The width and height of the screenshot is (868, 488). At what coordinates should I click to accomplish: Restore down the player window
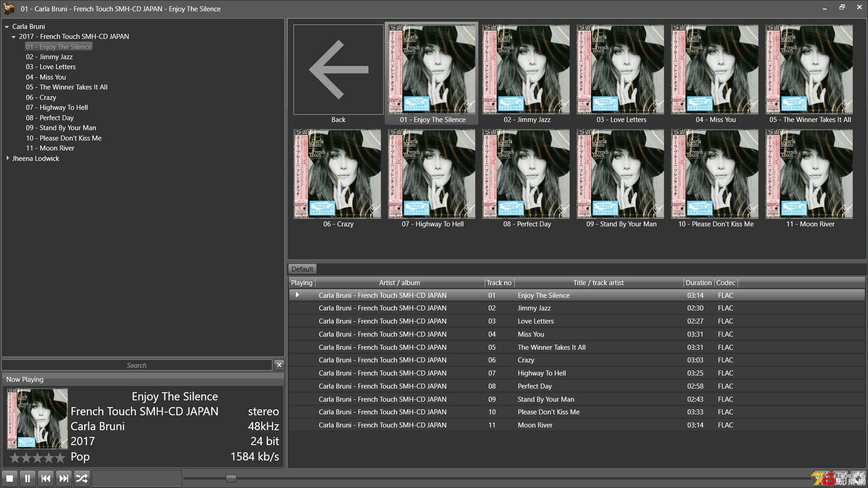(x=842, y=8)
